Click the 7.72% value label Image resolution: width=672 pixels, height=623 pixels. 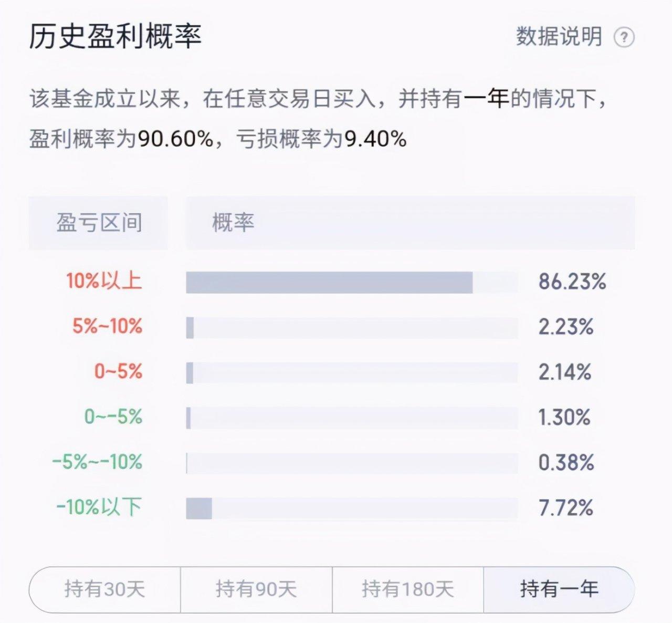pyautogui.click(x=566, y=508)
